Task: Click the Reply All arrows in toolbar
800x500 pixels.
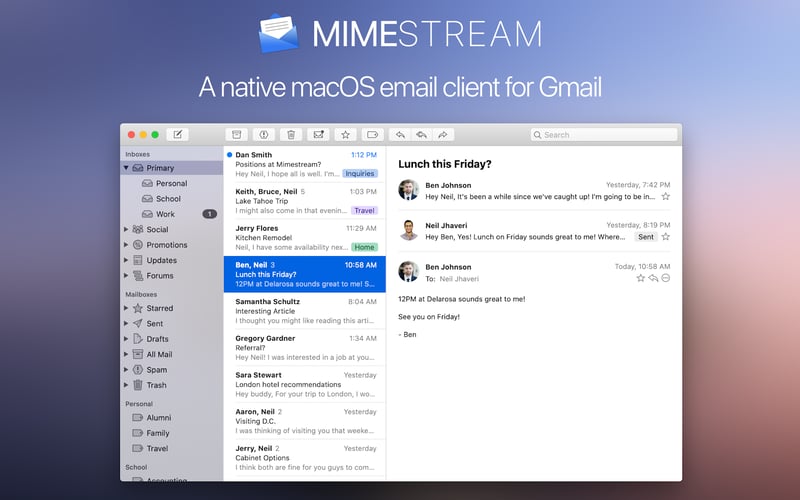Action: 421,135
